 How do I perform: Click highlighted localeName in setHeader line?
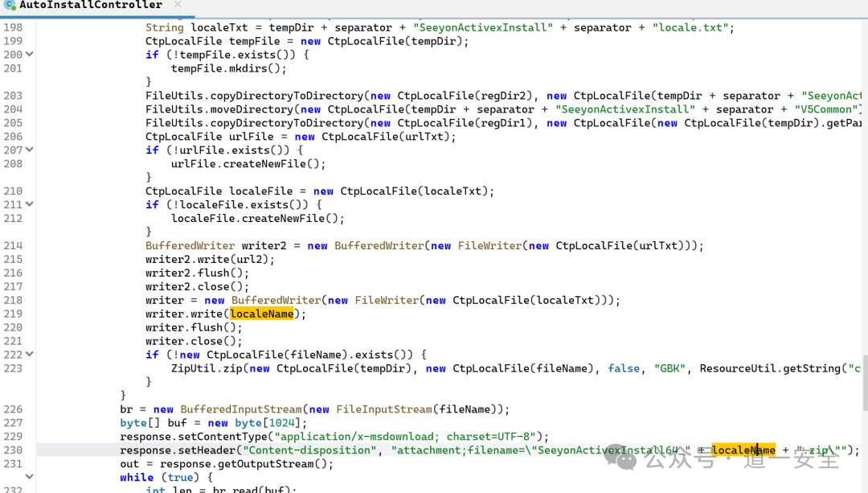click(743, 450)
